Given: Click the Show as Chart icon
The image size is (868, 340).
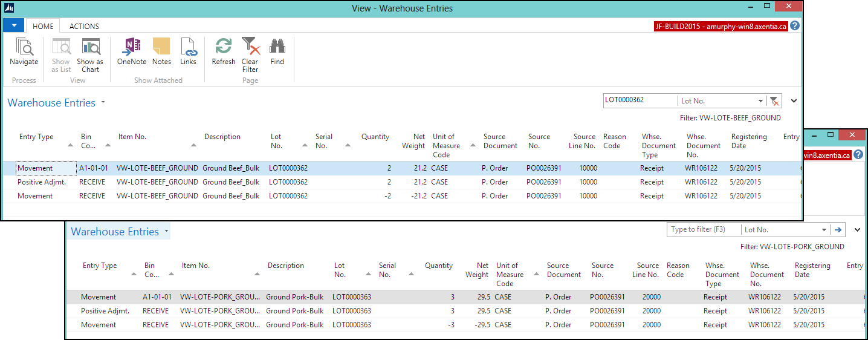Looking at the screenshot, I should click(x=90, y=47).
